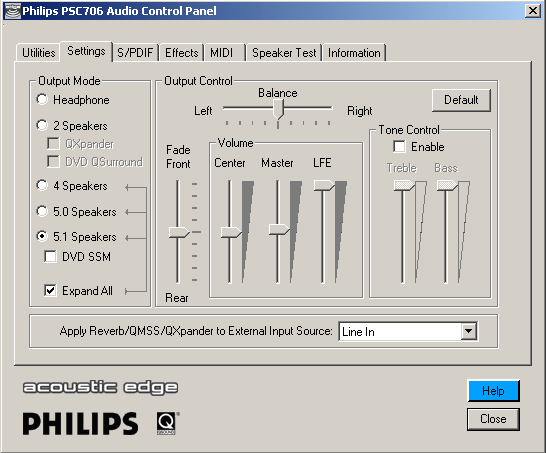546x453 pixels.
Task: Enable Tone Control checkbox
Action: pos(399,147)
